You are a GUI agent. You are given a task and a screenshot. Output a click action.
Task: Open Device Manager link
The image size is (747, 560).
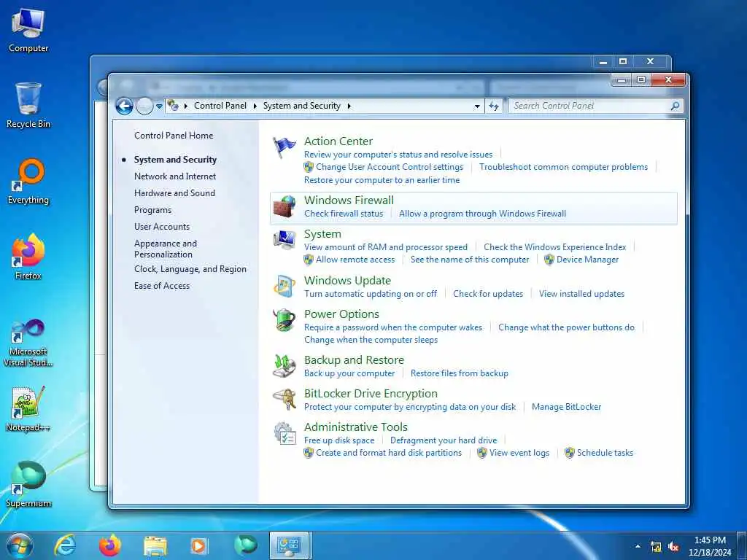(587, 260)
